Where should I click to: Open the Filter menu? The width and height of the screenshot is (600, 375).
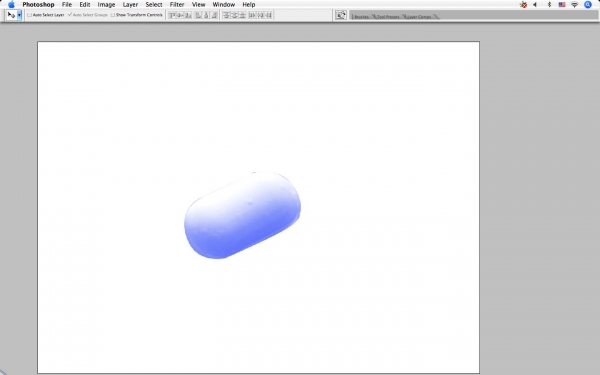[x=177, y=5]
